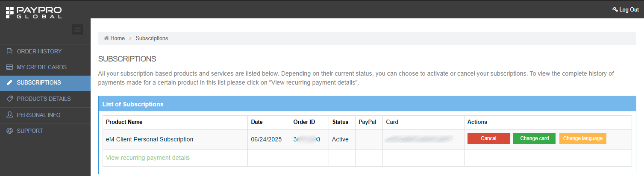
Task: Click the Products Details tag icon
Action: pyautogui.click(x=9, y=99)
